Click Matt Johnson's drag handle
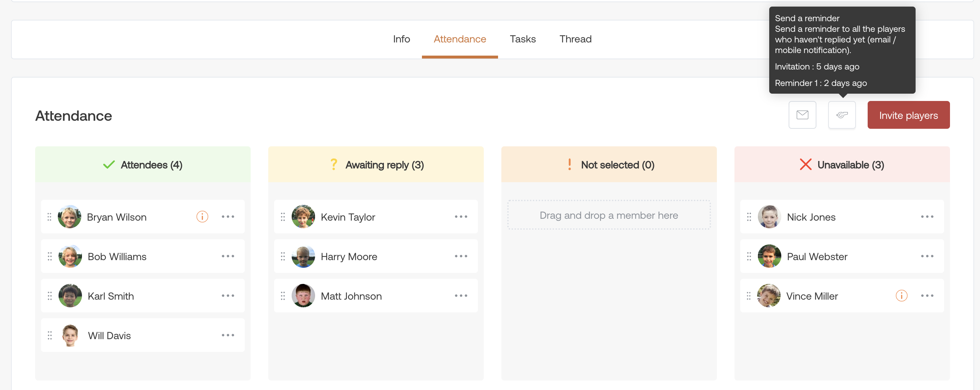Viewport: 980px width, 390px height. pos(283,296)
